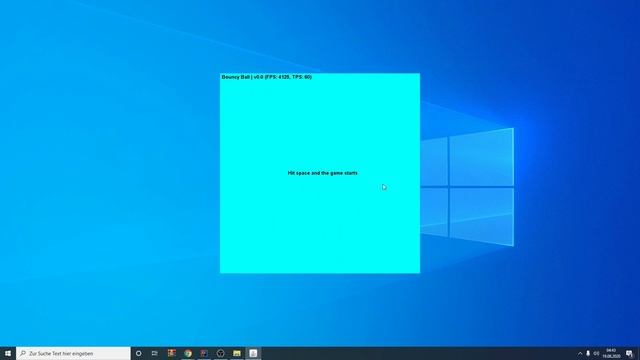Click the microphone tray icon

(588, 353)
